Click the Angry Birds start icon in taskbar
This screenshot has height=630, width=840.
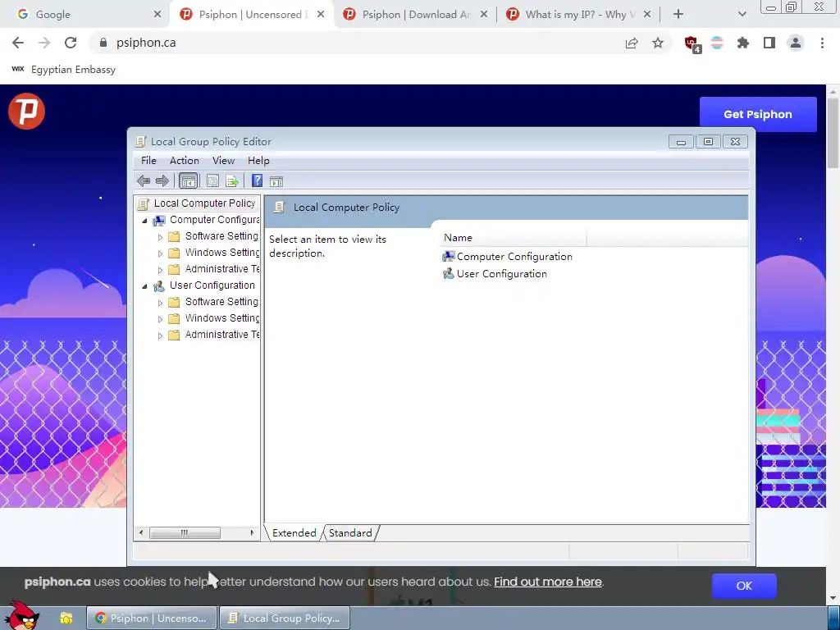[21, 615]
